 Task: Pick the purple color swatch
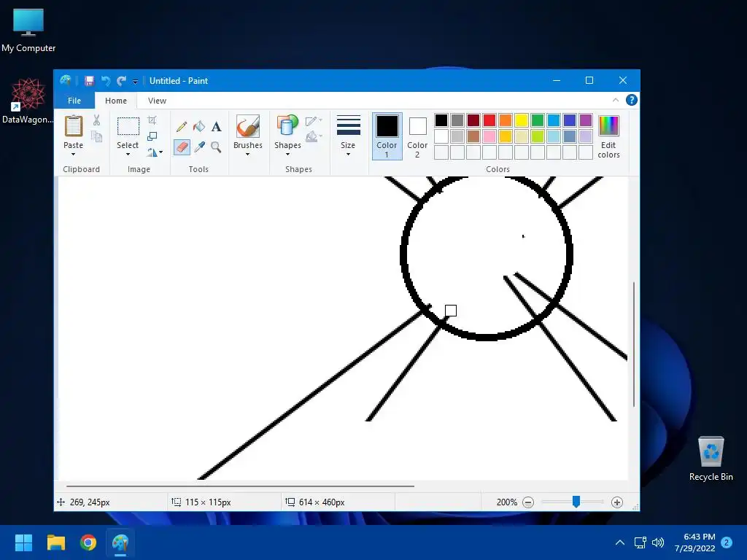pos(586,120)
